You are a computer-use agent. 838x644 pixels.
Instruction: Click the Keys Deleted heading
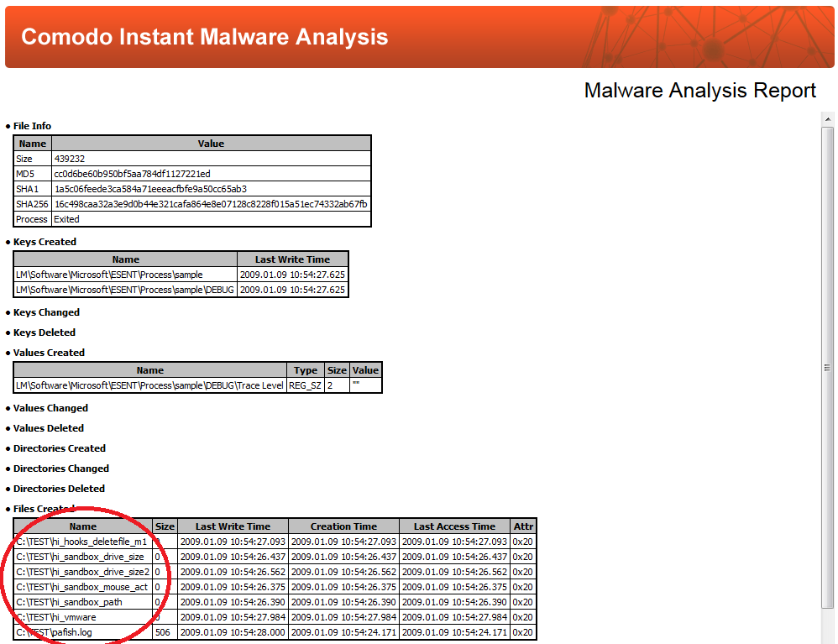click(x=45, y=332)
